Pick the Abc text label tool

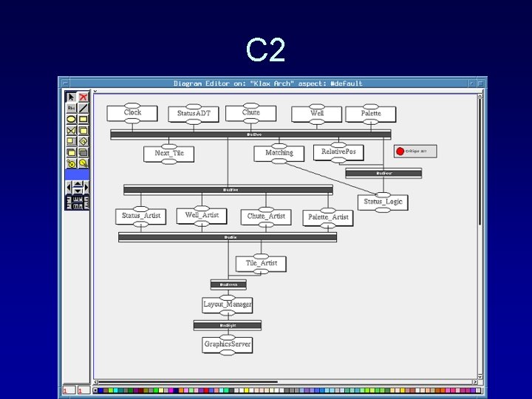(x=71, y=108)
